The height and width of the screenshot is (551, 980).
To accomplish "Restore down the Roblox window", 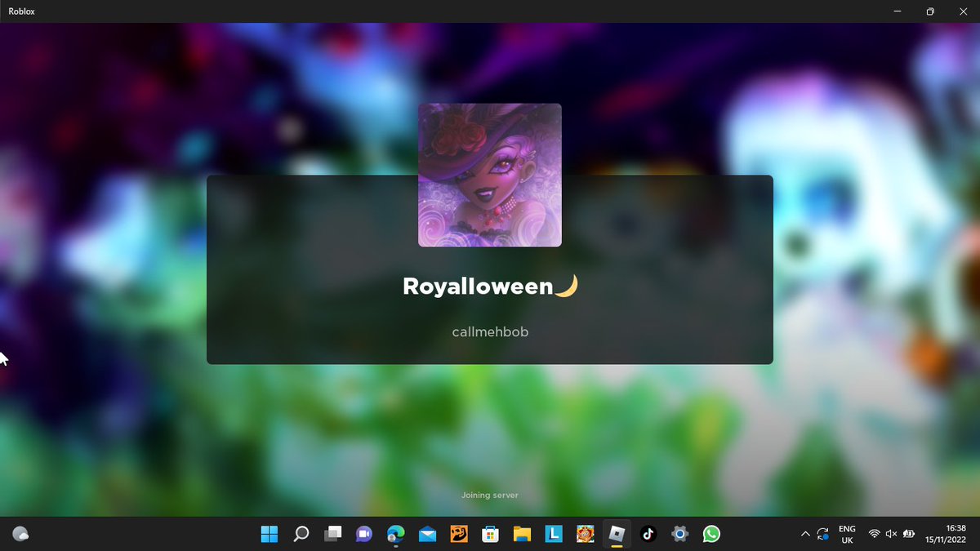I will (x=930, y=11).
